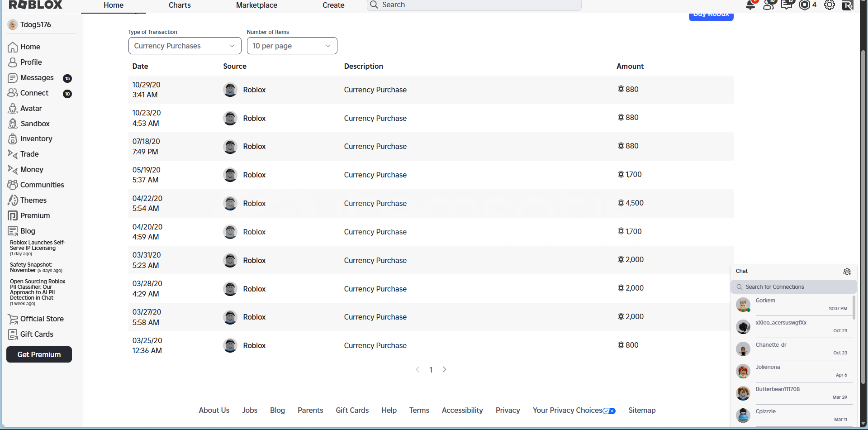Screen dimensions: 868x430
Task: Click the chat panel group settings icon
Action: (x=847, y=272)
